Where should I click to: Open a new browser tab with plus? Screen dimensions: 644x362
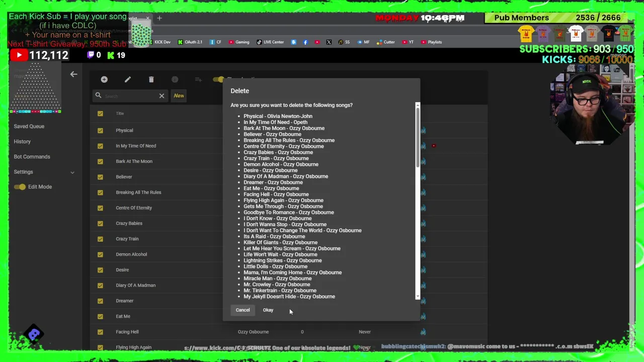click(159, 18)
